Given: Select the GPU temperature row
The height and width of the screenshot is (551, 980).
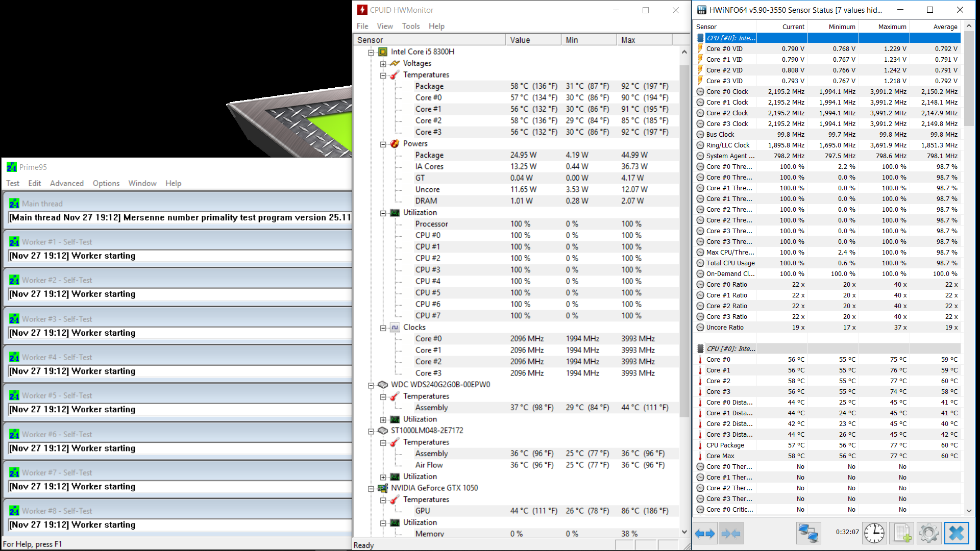Looking at the screenshot, I should tap(546, 511).
